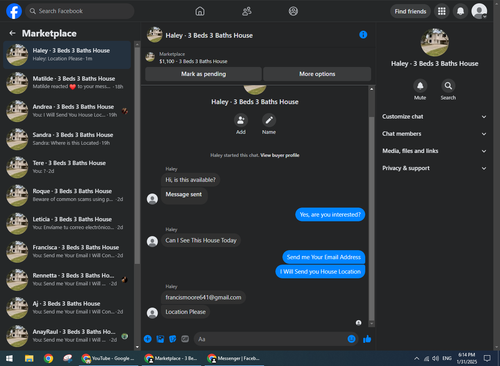Click 'Yes, are you interested?' message
The height and width of the screenshot is (366, 500).
pos(330,215)
